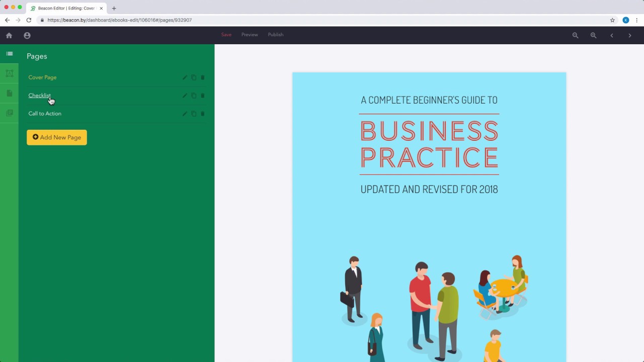This screenshot has height=362, width=644.
Task: Select the Call to Action page
Action: point(45,114)
